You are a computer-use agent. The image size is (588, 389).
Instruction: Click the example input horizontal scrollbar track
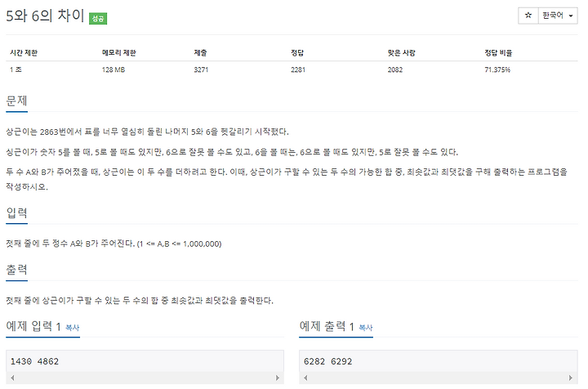[x=145, y=378]
